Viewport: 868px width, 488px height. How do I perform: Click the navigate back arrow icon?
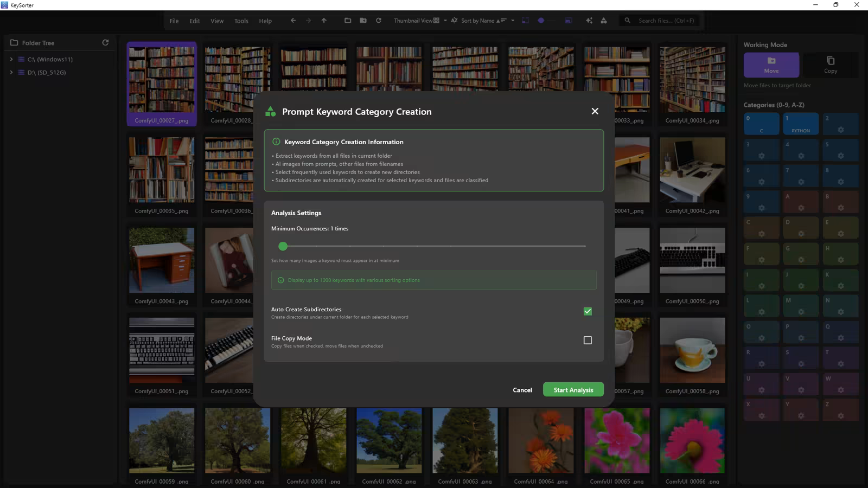point(293,21)
